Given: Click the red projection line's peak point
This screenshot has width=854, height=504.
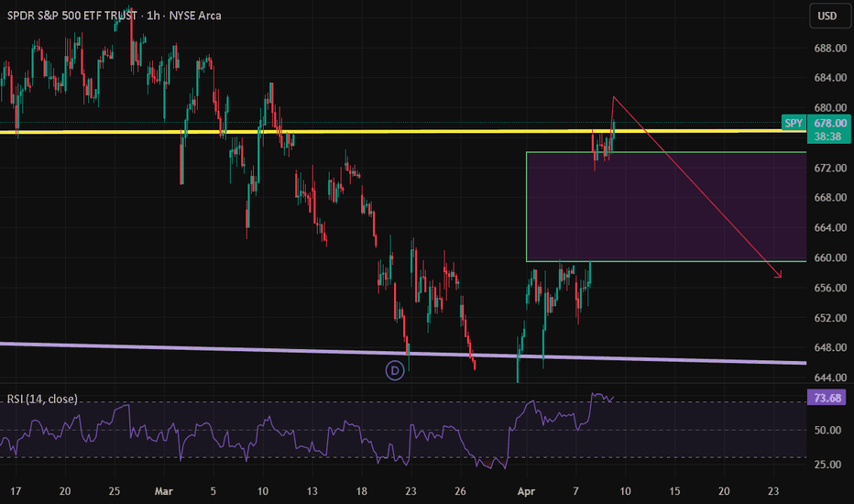Looking at the screenshot, I should click(614, 97).
